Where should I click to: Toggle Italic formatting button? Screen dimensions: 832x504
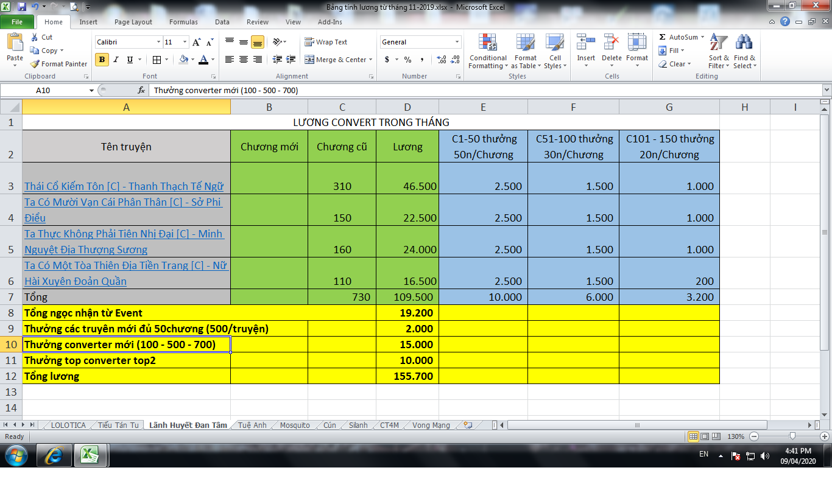[x=116, y=60]
